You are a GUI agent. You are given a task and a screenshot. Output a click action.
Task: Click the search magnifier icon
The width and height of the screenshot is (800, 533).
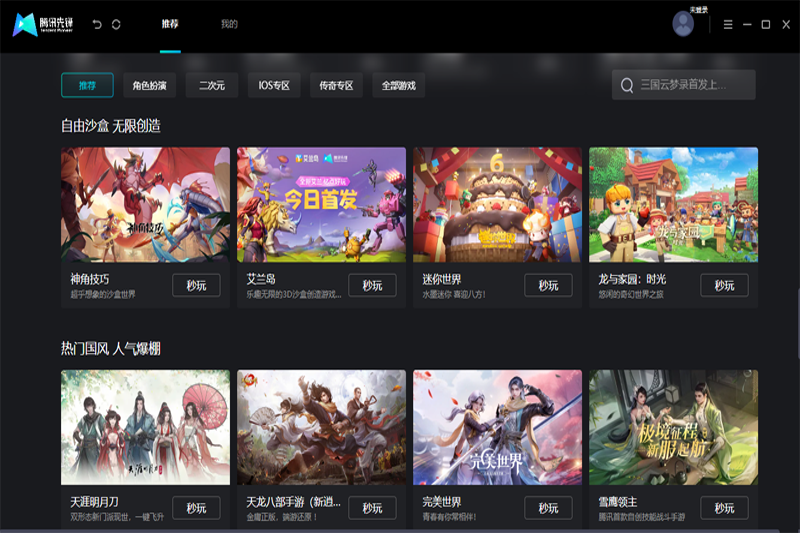[x=627, y=85]
